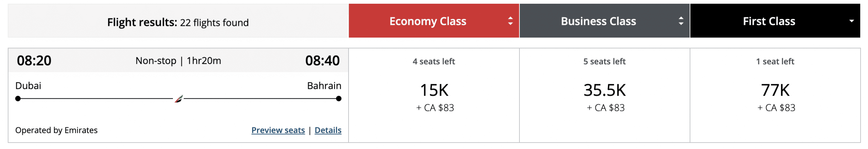Click the Non-stop 1hr20m duration text
This screenshot has width=868, height=149.
click(x=178, y=61)
